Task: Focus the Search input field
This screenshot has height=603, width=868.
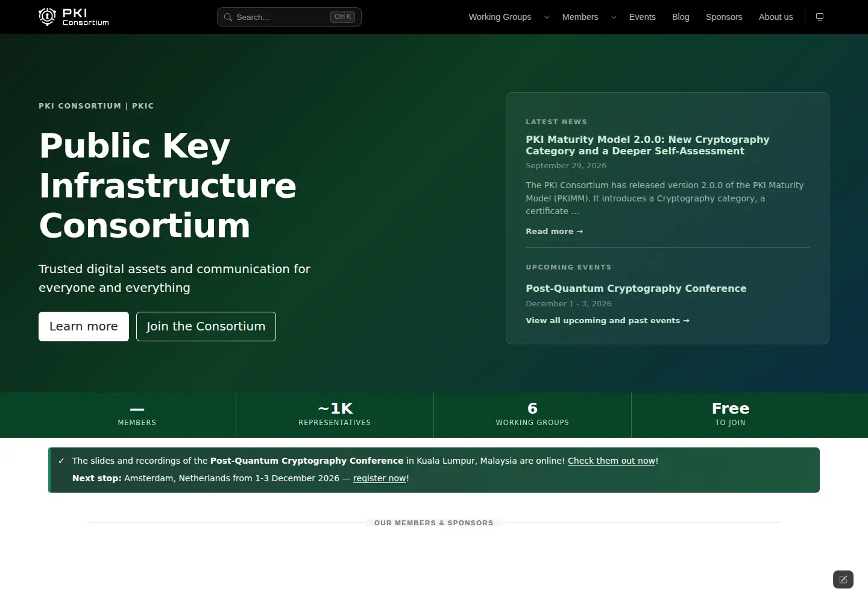Action: tap(289, 17)
